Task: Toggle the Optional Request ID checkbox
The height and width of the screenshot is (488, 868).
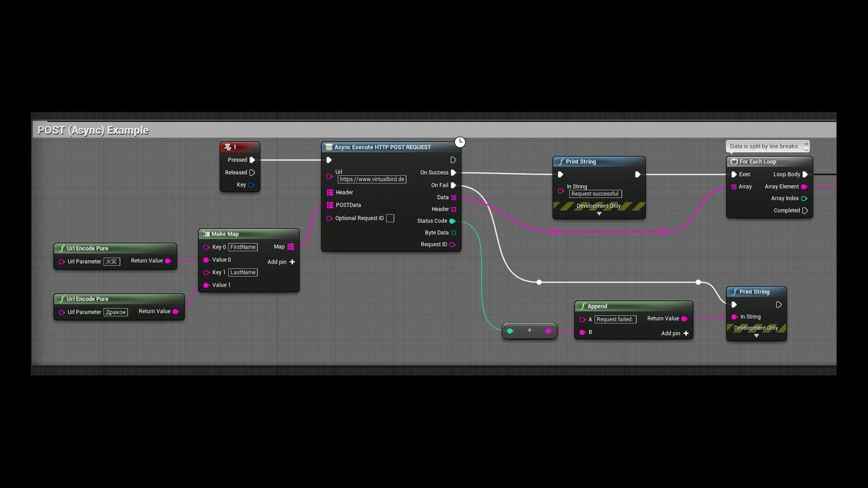Action: pos(390,218)
